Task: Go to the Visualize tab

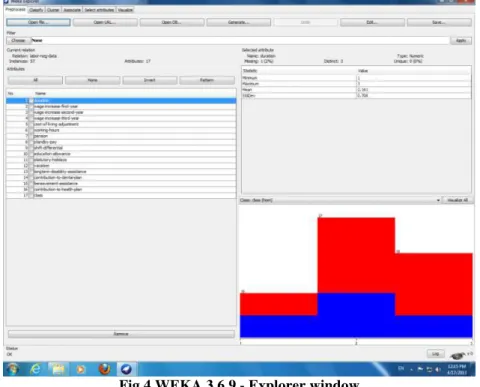Action: [125, 10]
